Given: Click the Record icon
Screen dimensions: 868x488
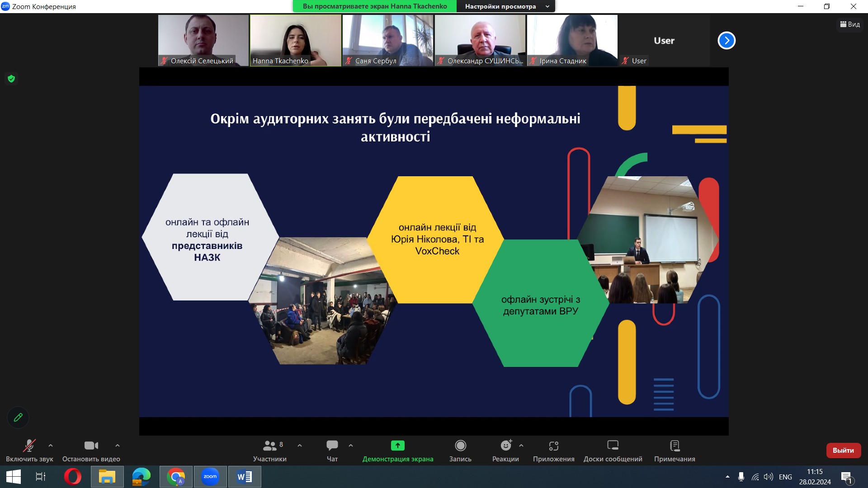Looking at the screenshot, I should [x=460, y=446].
